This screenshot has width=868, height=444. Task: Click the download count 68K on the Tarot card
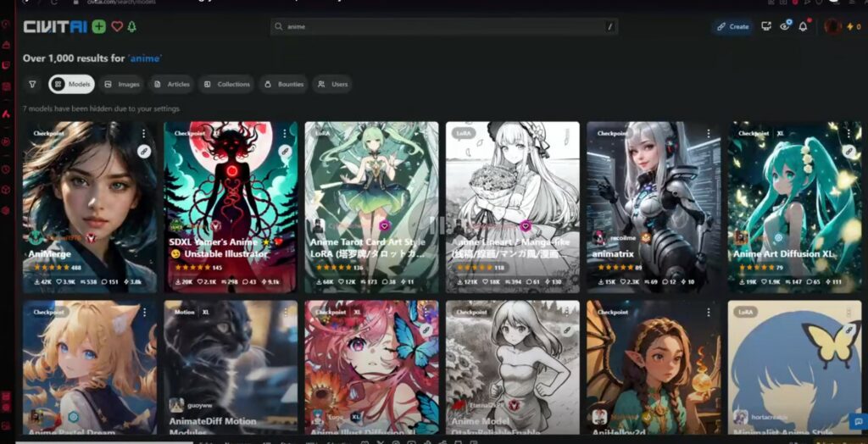[x=326, y=282]
